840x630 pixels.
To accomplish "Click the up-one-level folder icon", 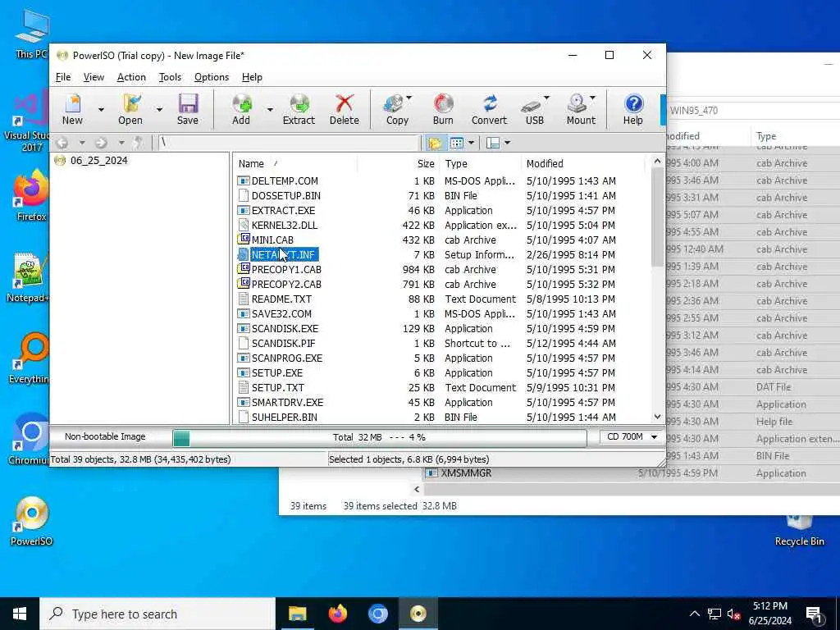I will 138,143.
